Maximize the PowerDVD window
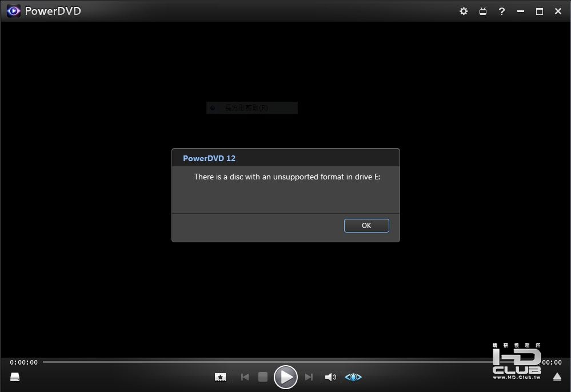Screen dimensions: 571x392 pos(540,11)
